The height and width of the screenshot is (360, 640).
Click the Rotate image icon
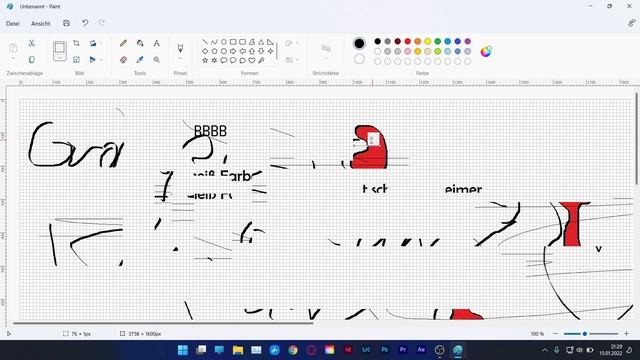(x=93, y=43)
